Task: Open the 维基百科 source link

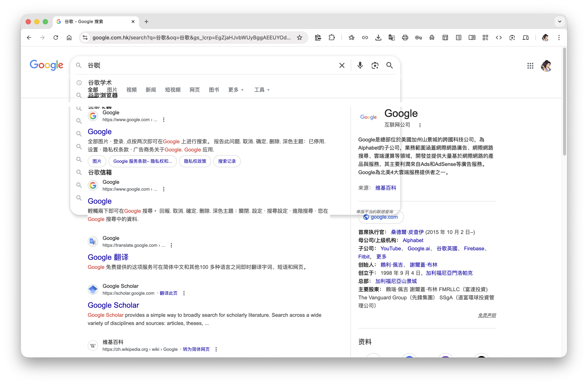Action: click(386, 188)
